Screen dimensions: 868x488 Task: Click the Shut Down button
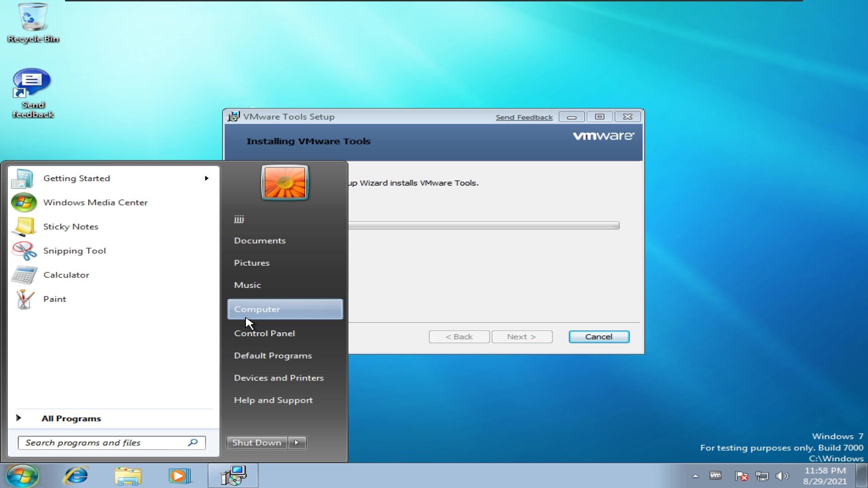(x=257, y=443)
